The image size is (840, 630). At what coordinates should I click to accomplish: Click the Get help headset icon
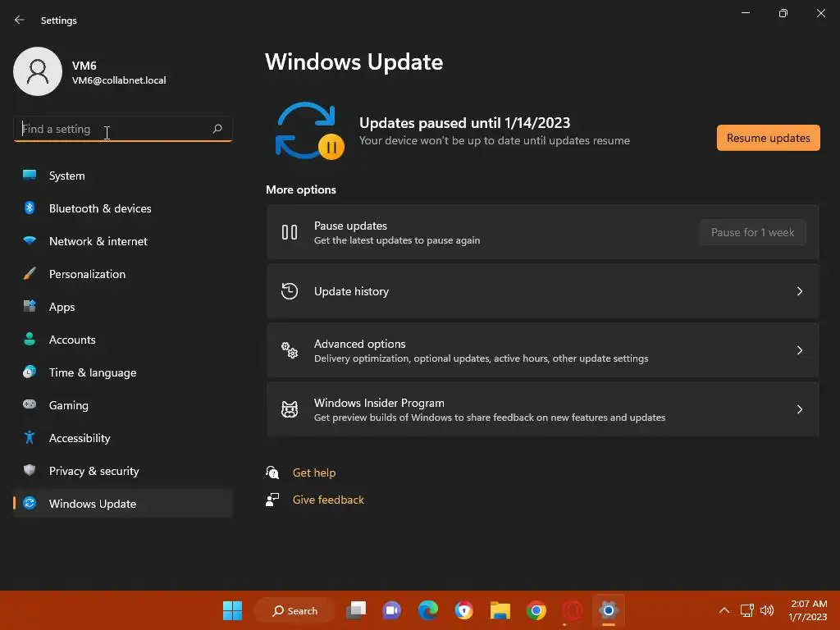pyautogui.click(x=272, y=472)
